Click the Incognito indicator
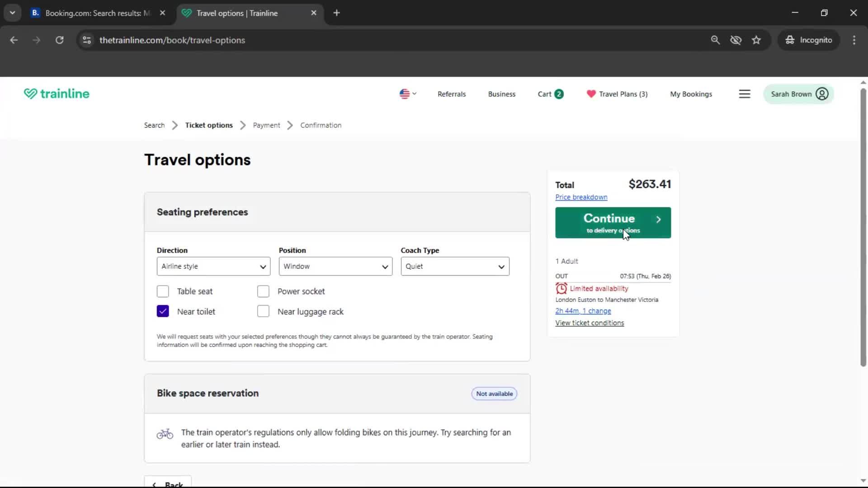 point(809,40)
